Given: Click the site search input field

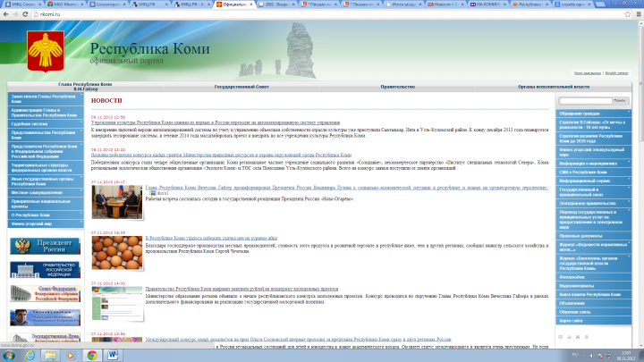Looking at the screenshot, I should pos(585,100).
